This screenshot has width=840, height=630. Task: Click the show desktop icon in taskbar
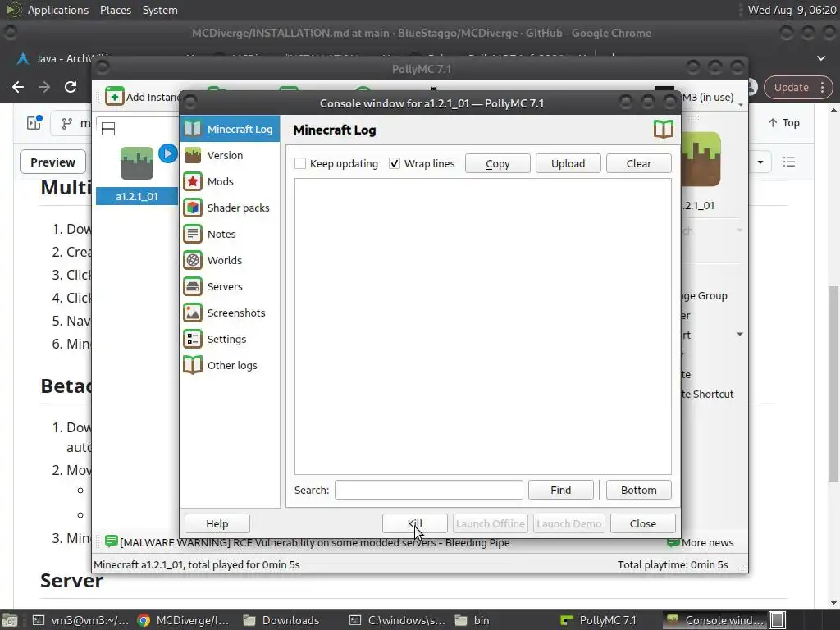pyautogui.click(x=10, y=620)
